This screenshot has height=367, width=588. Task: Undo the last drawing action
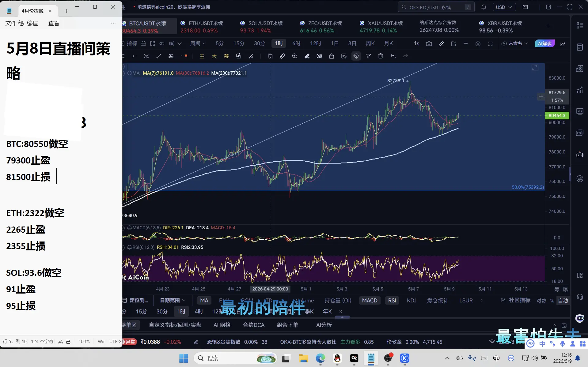[x=393, y=56]
